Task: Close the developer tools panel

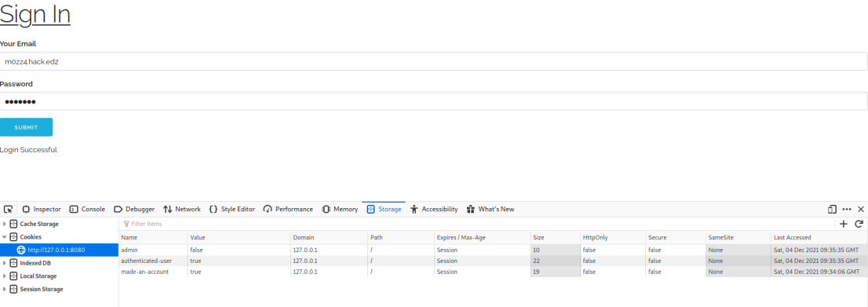Action: [x=861, y=210]
